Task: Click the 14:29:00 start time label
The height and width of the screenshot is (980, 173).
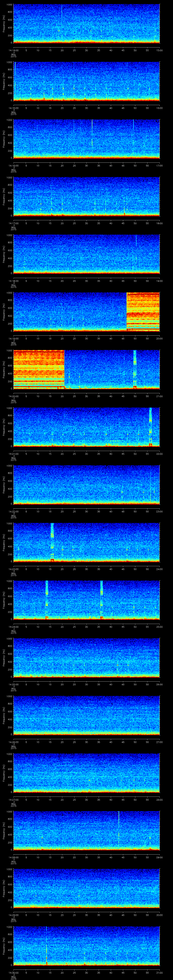Action: click(13, 915)
